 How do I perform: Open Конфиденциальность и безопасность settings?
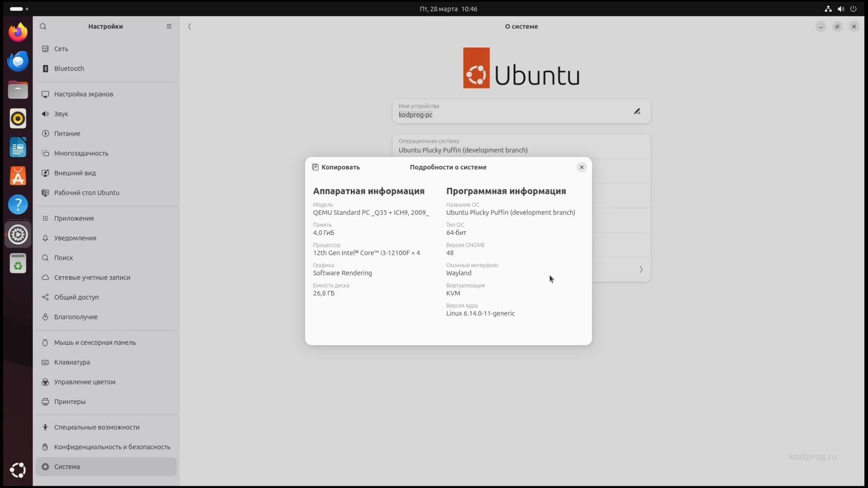click(106, 447)
